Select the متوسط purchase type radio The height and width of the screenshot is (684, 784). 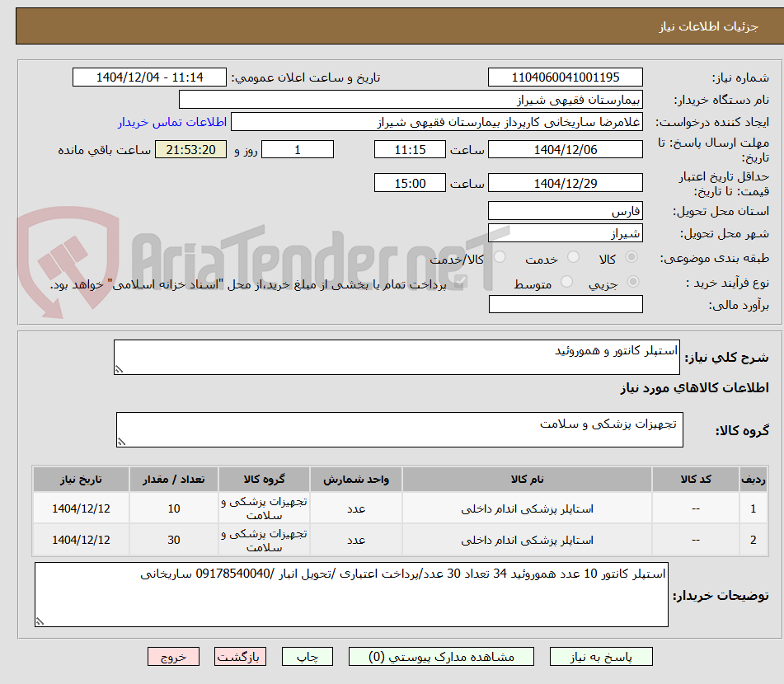coord(566,282)
